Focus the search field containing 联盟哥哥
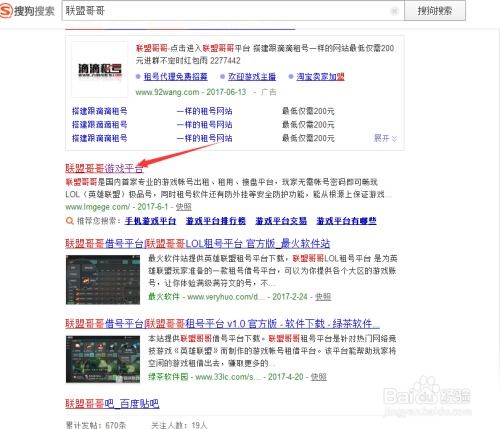This screenshot has height=429, width=500. point(233,11)
